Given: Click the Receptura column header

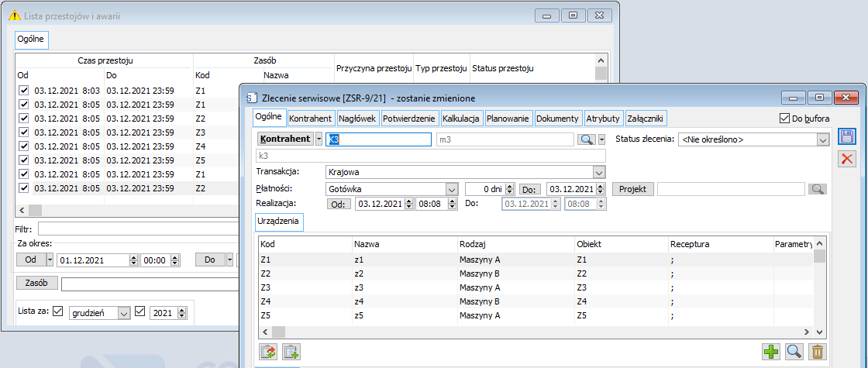Looking at the screenshot, I should [x=720, y=244].
